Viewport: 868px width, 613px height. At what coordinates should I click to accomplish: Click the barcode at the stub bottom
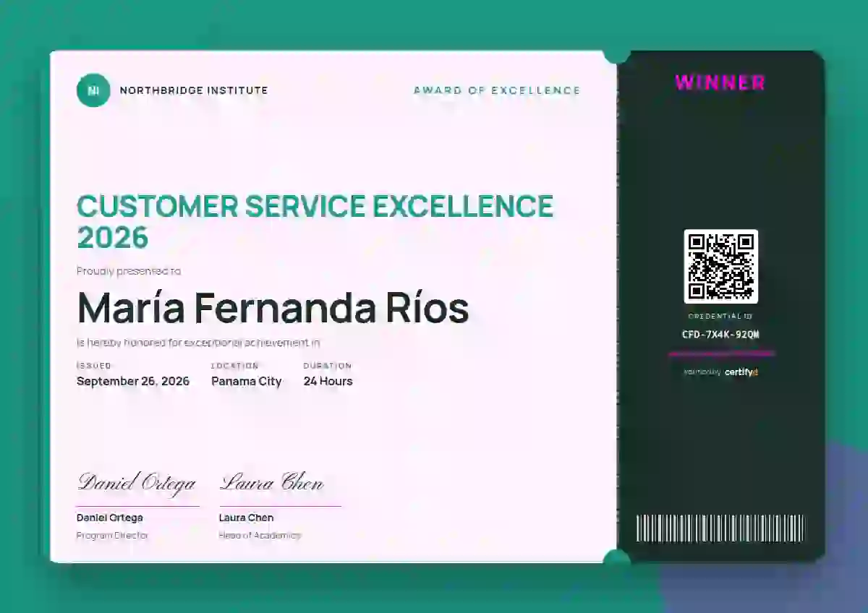[721, 528]
